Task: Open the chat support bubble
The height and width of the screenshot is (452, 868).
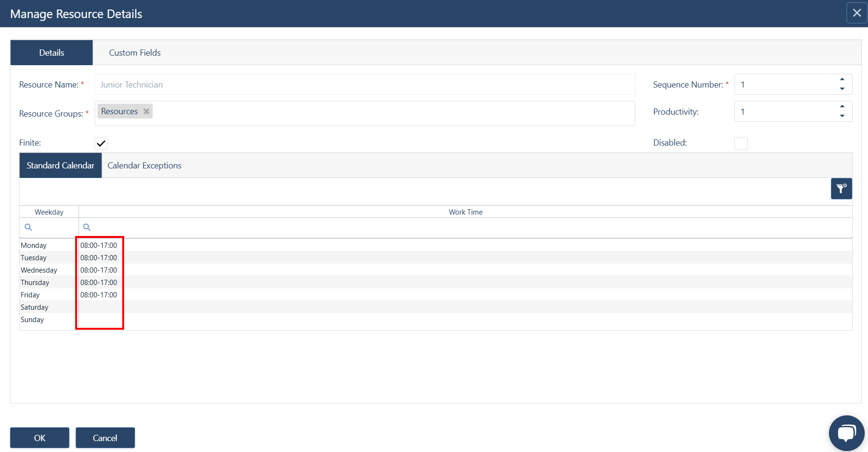Action: coord(847,433)
